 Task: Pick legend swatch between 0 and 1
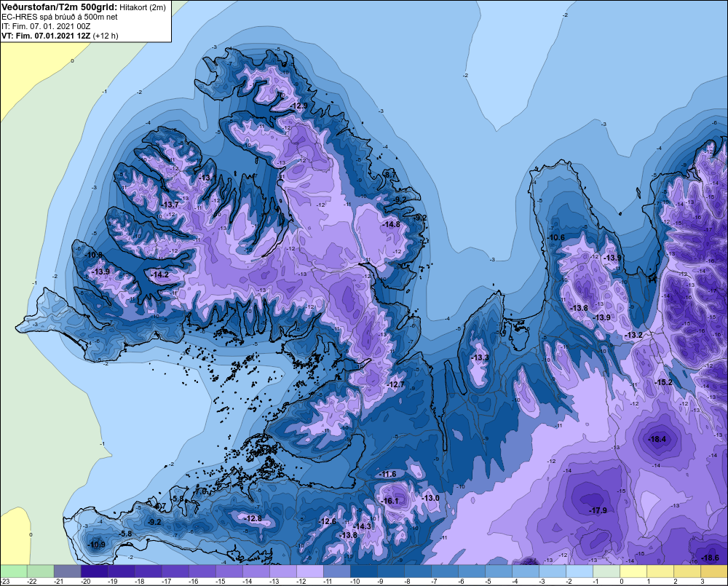click(633, 571)
